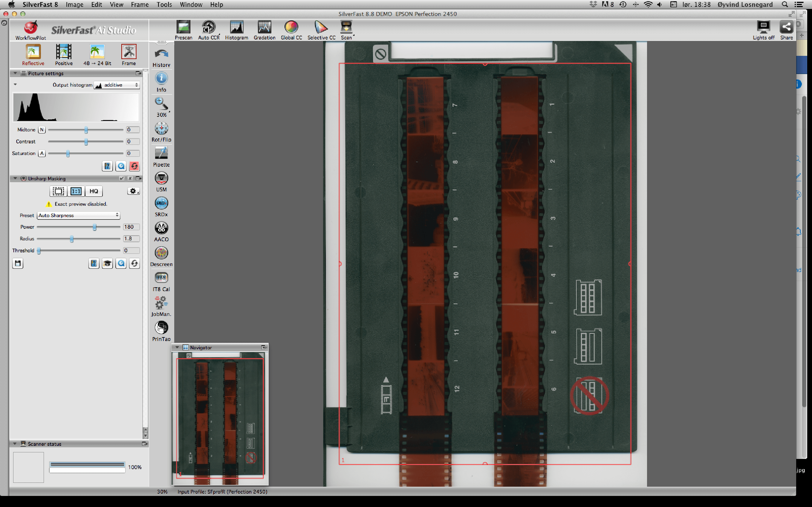Close Unsharp Masking with the x button

[x=130, y=178]
